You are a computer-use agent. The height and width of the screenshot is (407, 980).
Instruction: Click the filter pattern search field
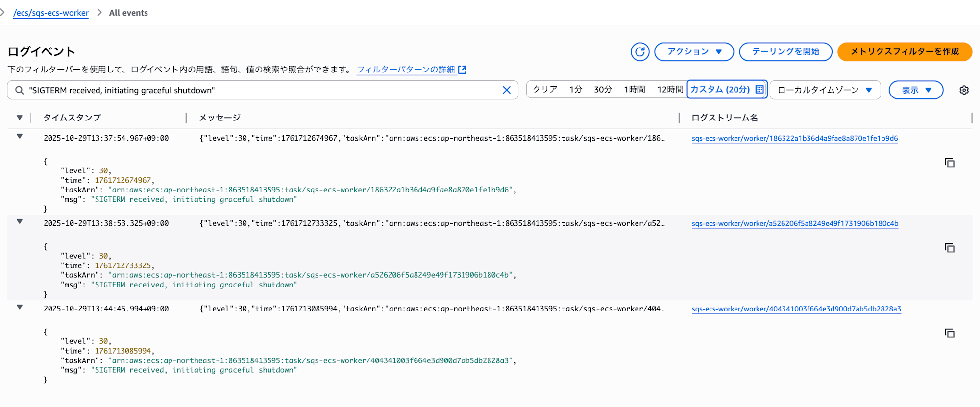(260, 90)
